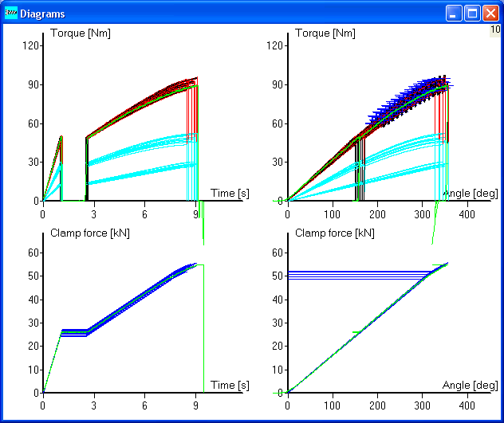
Task: Click "Clamp force [kN]" label on clamp-time chart
Action: [89, 233]
